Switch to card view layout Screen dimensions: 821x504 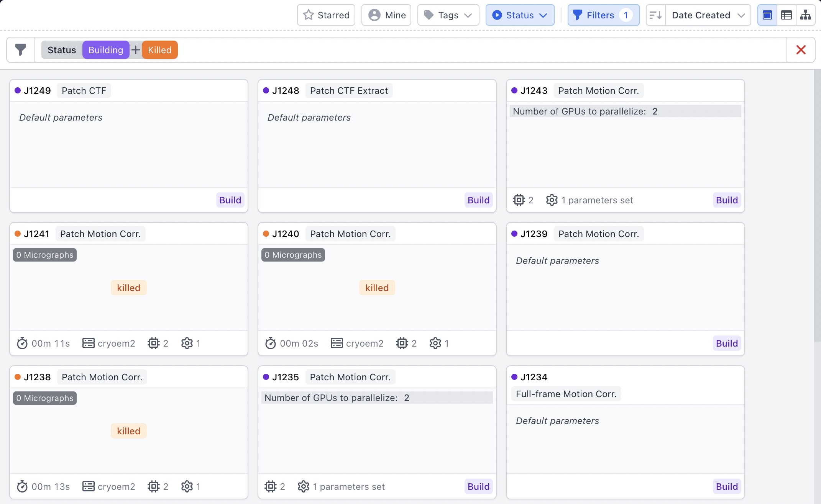(767, 15)
